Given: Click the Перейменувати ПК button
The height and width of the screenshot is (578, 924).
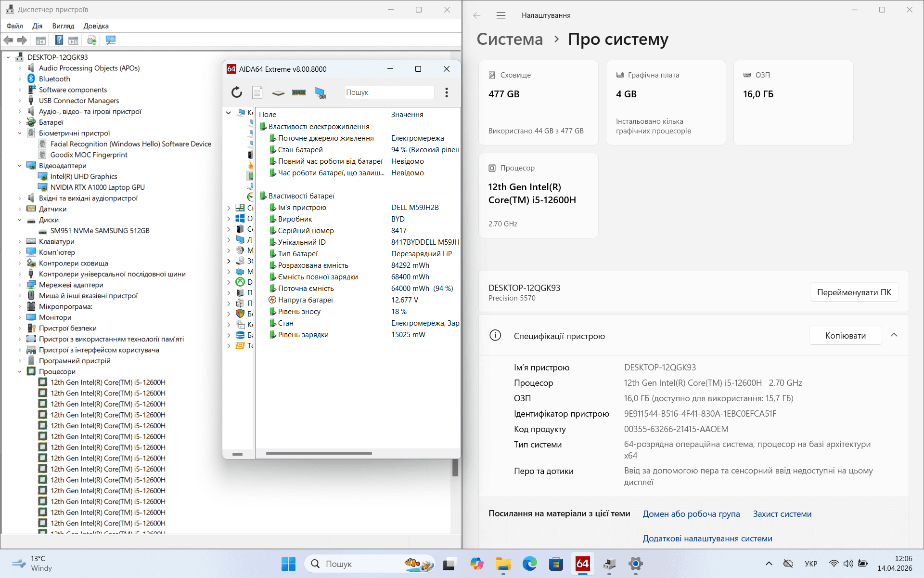Looking at the screenshot, I should coord(854,292).
